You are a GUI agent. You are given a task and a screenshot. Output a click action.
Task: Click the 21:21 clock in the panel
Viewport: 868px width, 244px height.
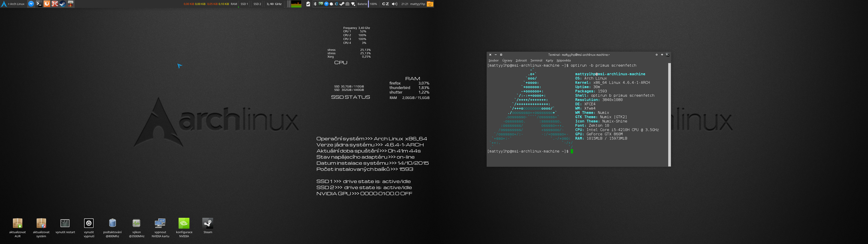405,4
